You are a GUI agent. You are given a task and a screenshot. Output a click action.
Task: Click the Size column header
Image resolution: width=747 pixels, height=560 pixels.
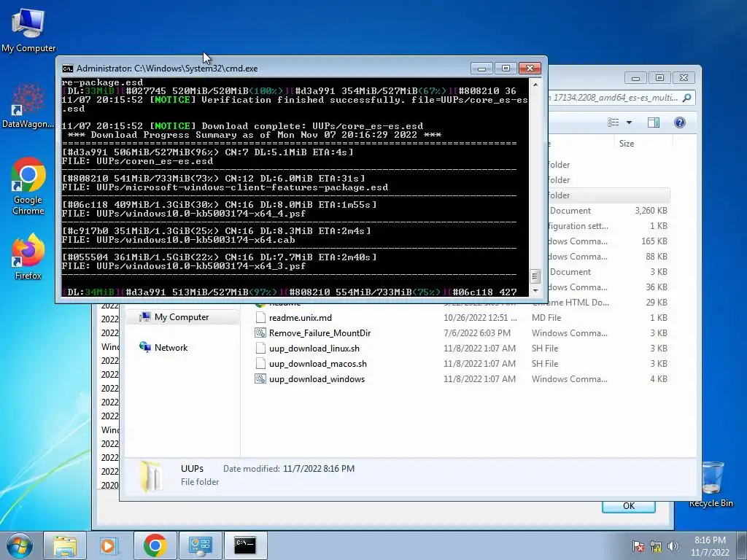[627, 144]
